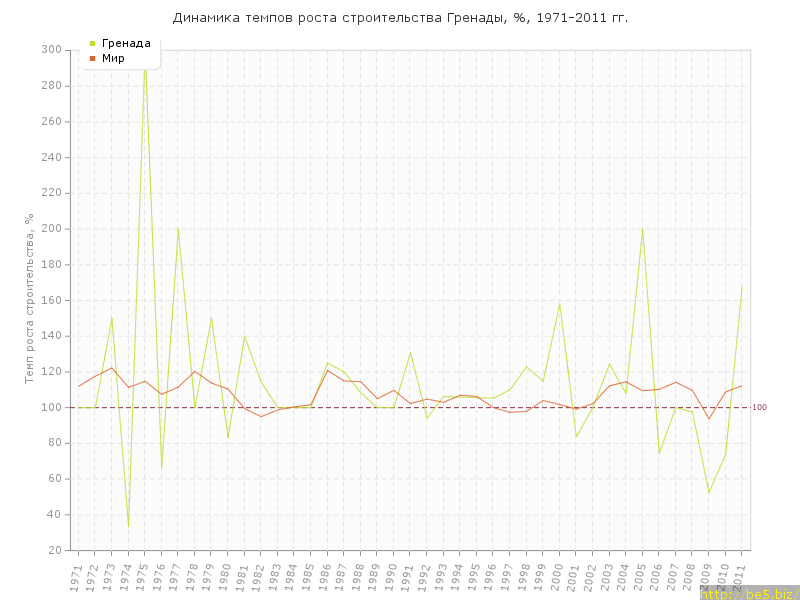Select the Гренада peak point at 2005
800x600 pixels.
tap(642, 229)
